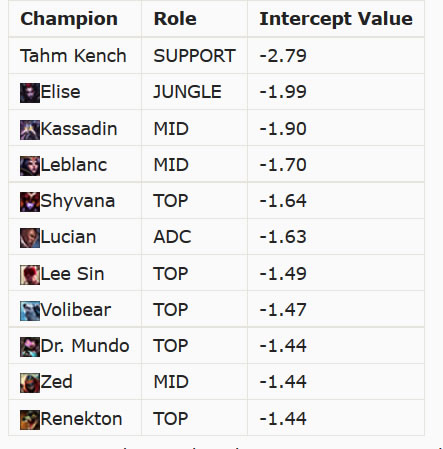
Task: Click the Leblanc champion portrait icon
Action: coord(30,166)
